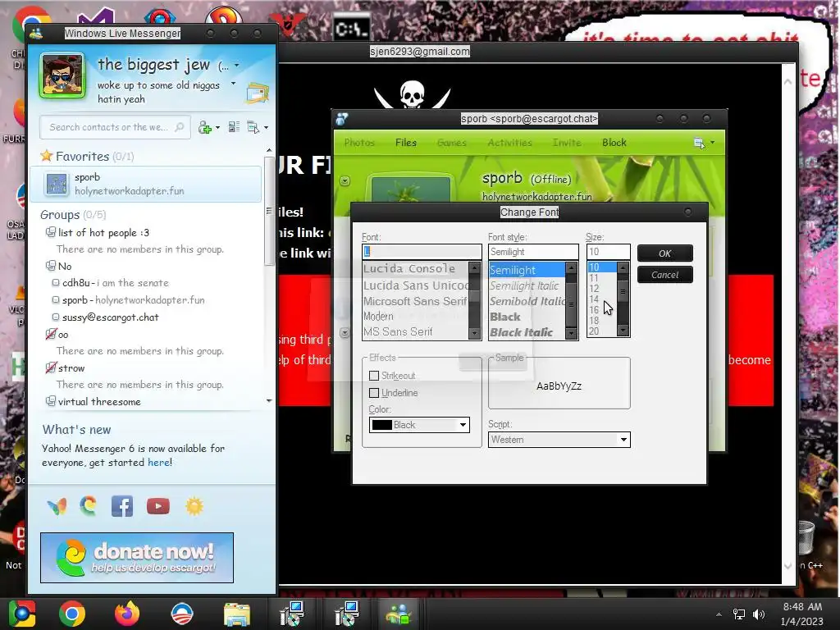Enable the Underline checkbox
The height and width of the screenshot is (630, 840).
click(x=374, y=393)
